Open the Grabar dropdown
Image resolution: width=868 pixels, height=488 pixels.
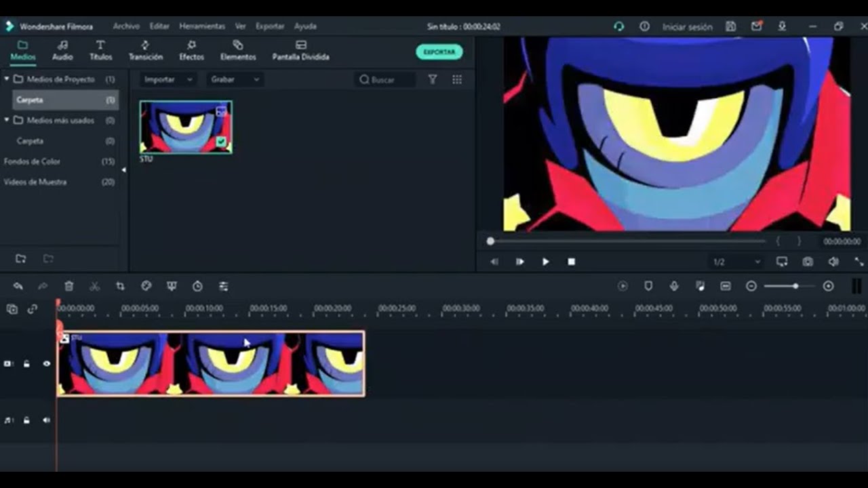(x=234, y=79)
